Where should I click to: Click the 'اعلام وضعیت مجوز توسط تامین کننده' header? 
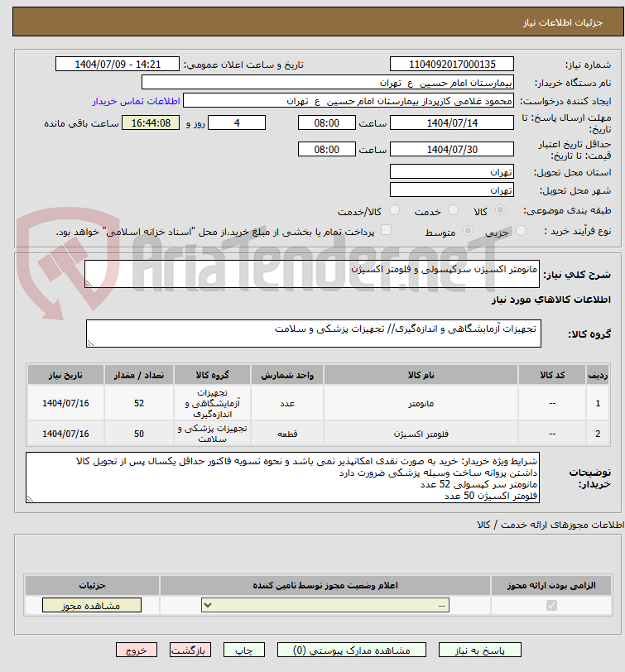(325, 585)
